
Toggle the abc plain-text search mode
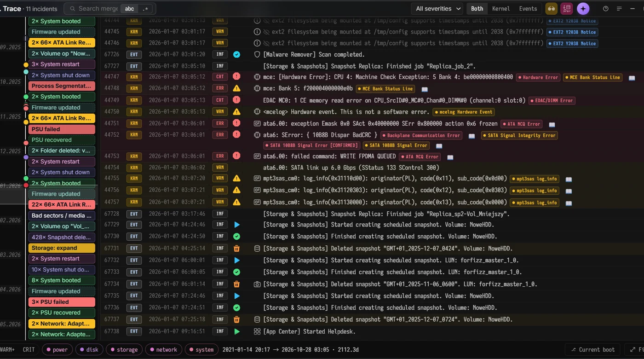(x=130, y=9)
